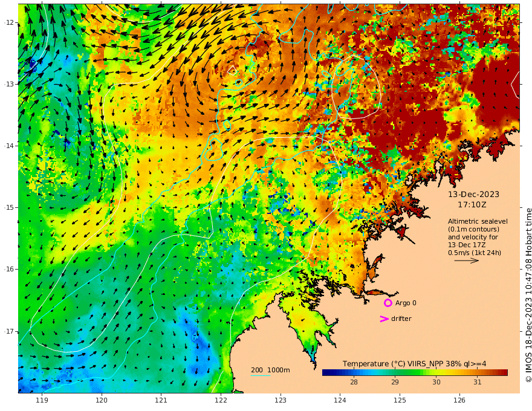
Task: Click the 'drifter' legend label
Action: click(401, 319)
